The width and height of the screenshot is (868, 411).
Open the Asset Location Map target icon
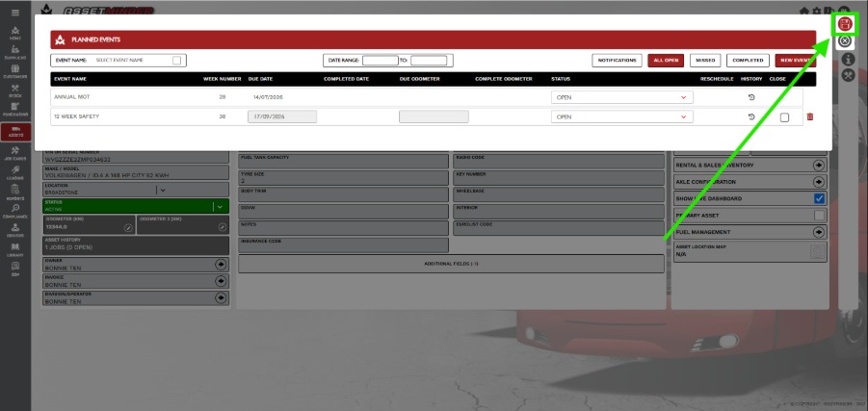coord(817,251)
